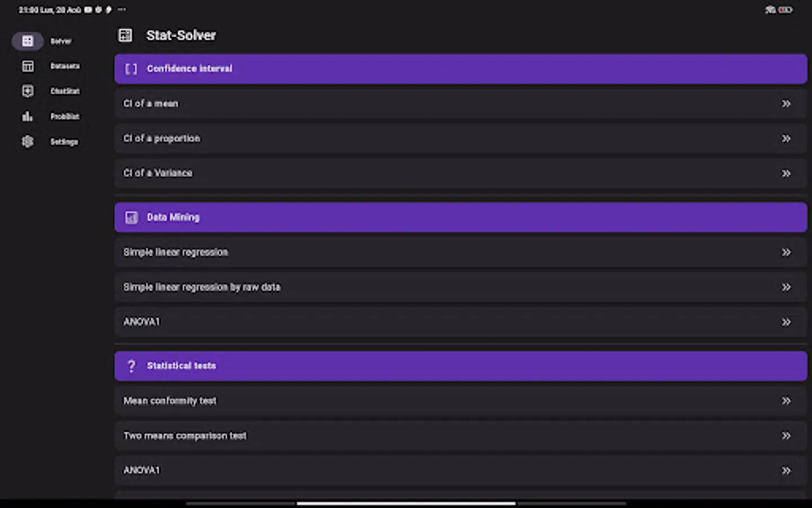Image resolution: width=812 pixels, height=508 pixels.
Task: Expand chevron for CI of a mean
Action: point(785,104)
